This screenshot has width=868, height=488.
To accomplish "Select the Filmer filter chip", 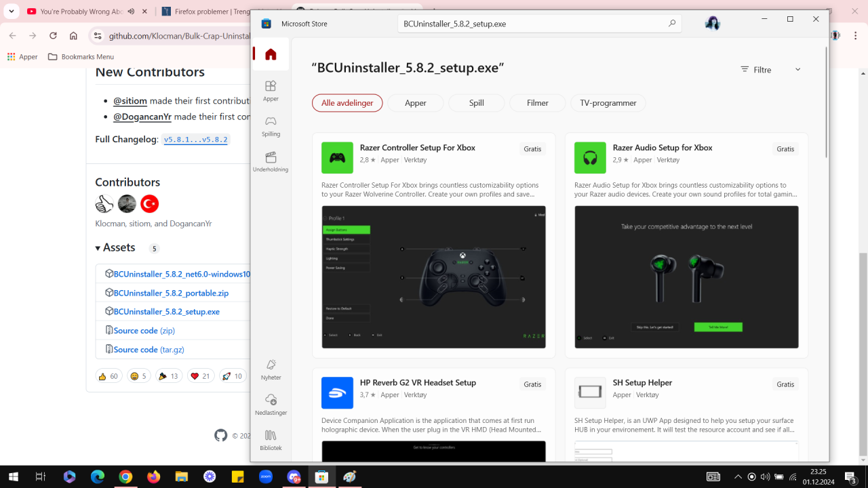I will 537,103.
